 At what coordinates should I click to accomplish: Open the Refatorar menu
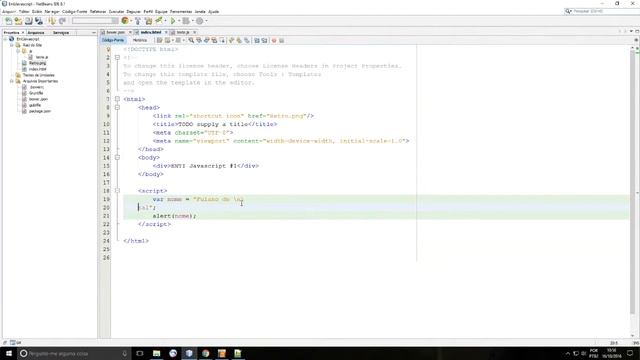pyautogui.click(x=98, y=11)
